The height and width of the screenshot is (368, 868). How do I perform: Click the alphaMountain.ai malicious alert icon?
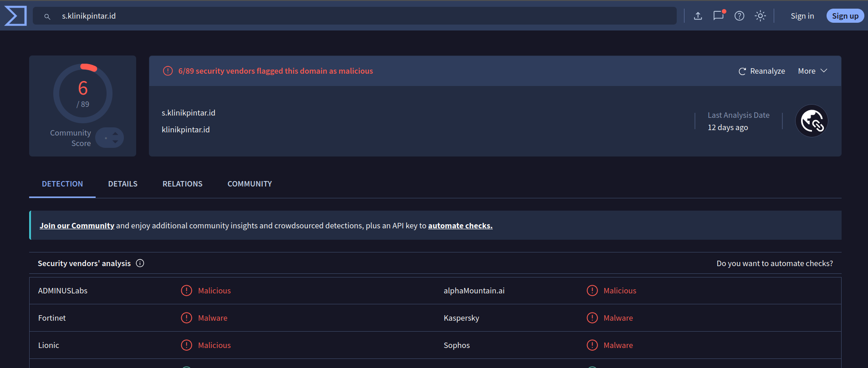coord(592,291)
